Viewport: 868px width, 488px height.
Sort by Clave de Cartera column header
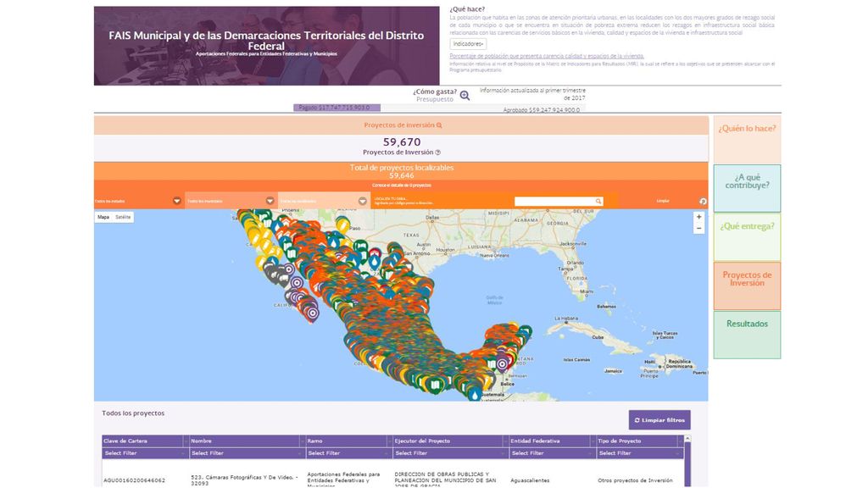tap(145, 441)
